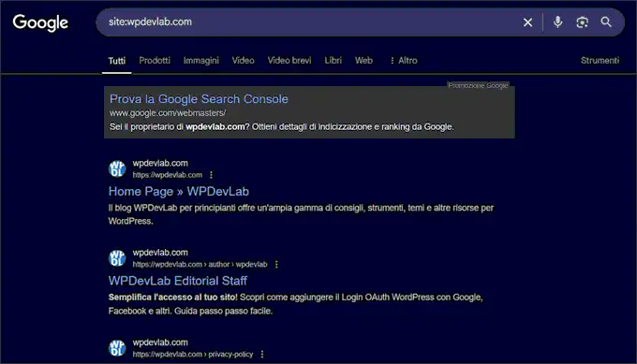Click https://wpdevlab.com › author › wpdevlab breadcrumb

(x=200, y=264)
